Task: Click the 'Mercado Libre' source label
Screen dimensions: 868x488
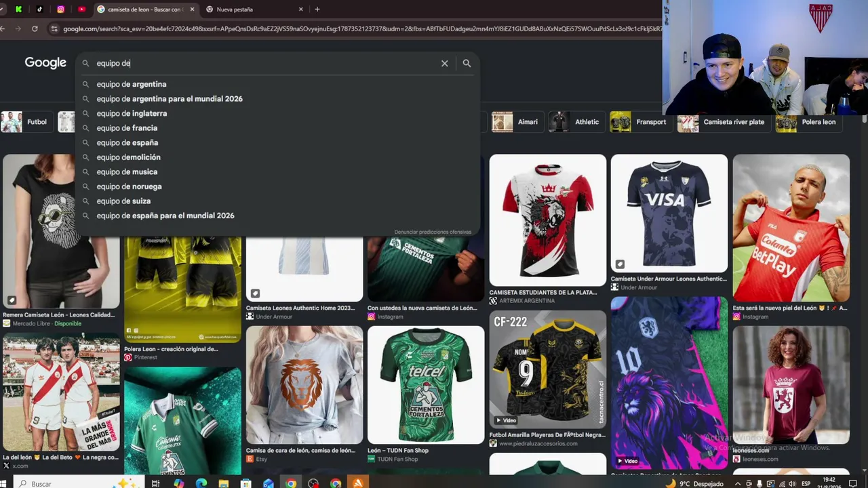Action: tap(31, 323)
